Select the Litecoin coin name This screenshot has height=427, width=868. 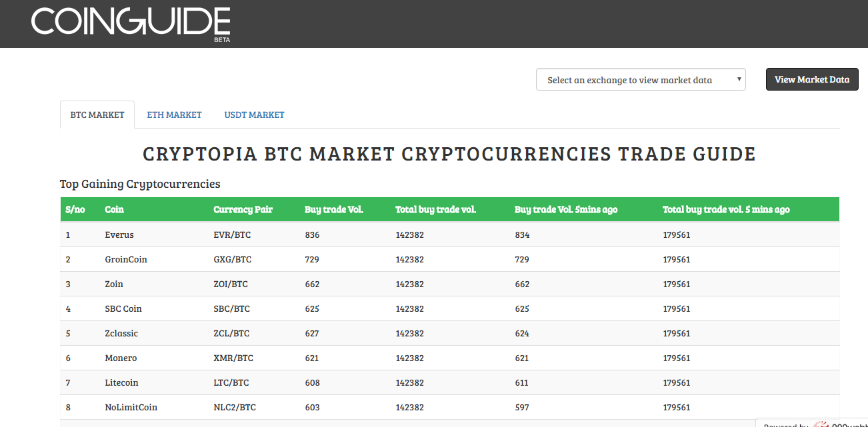121,382
